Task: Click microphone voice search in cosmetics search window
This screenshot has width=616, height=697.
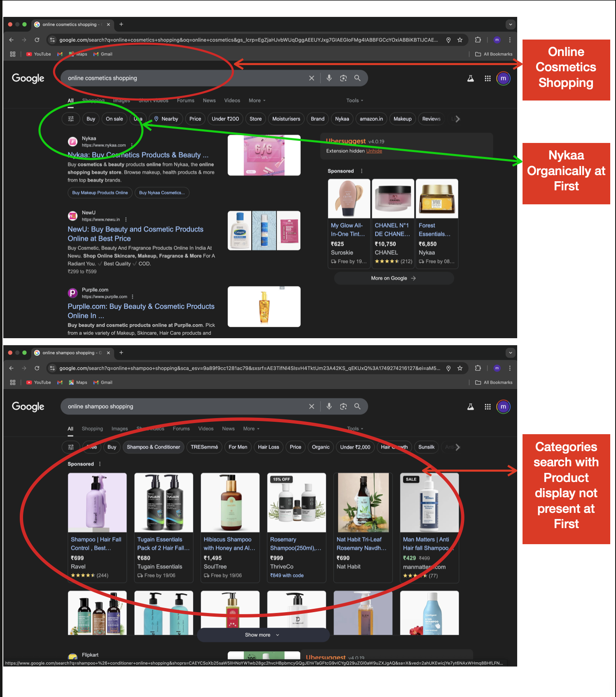Action: 329,78
